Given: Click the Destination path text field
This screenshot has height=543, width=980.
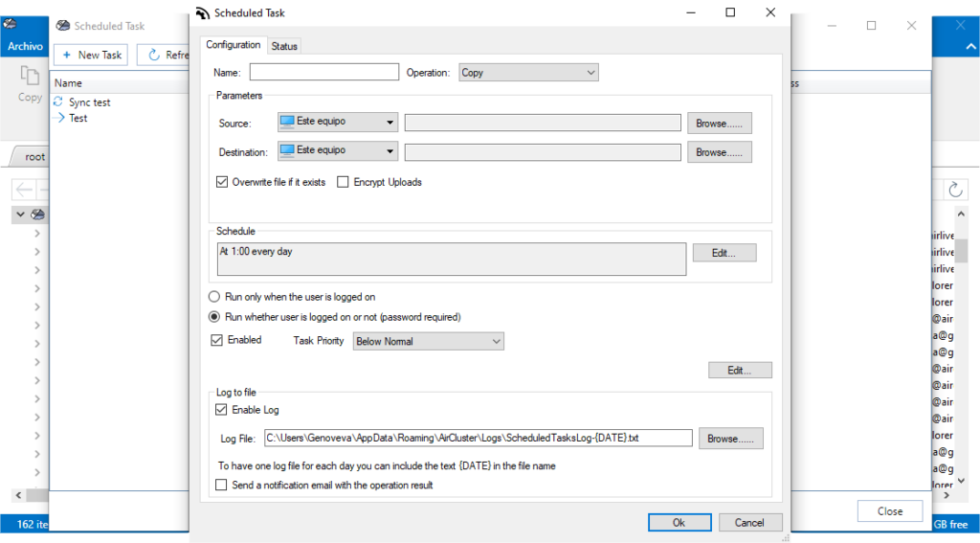Looking at the screenshot, I should pos(543,152).
